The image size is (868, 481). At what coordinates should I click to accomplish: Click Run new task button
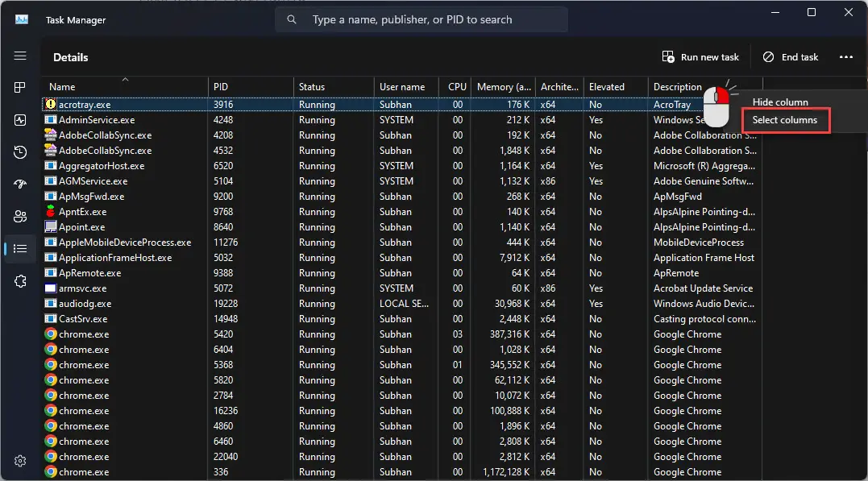tap(700, 57)
